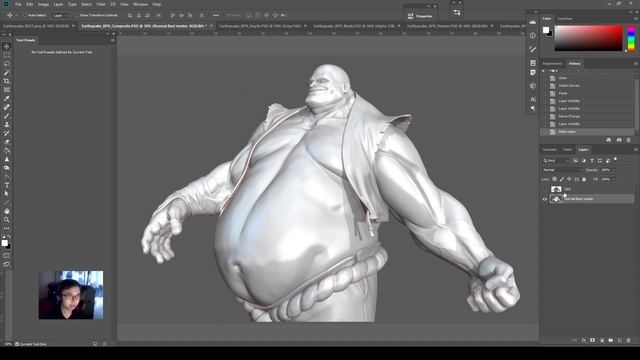Select the Brush tool

[7, 116]
